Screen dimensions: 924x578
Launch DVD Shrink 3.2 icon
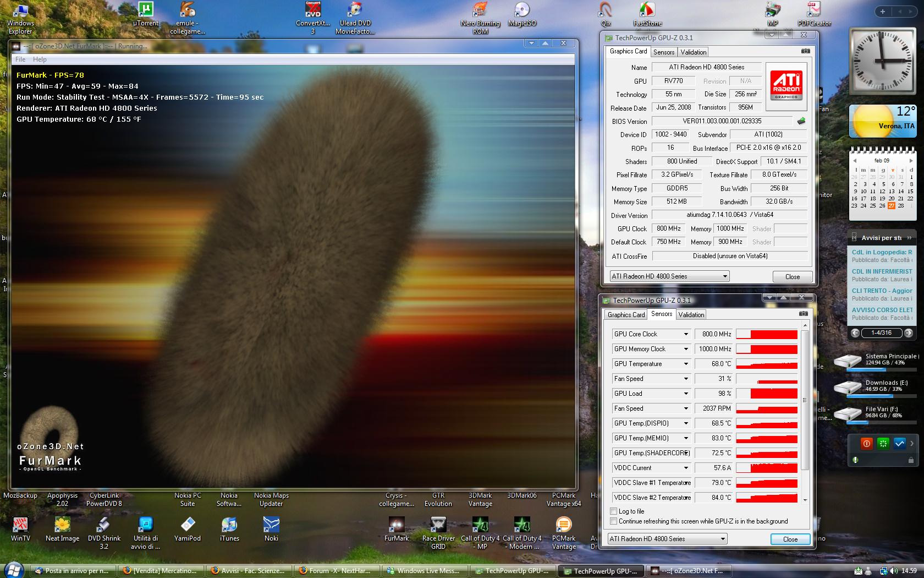[x=104, y=533]
